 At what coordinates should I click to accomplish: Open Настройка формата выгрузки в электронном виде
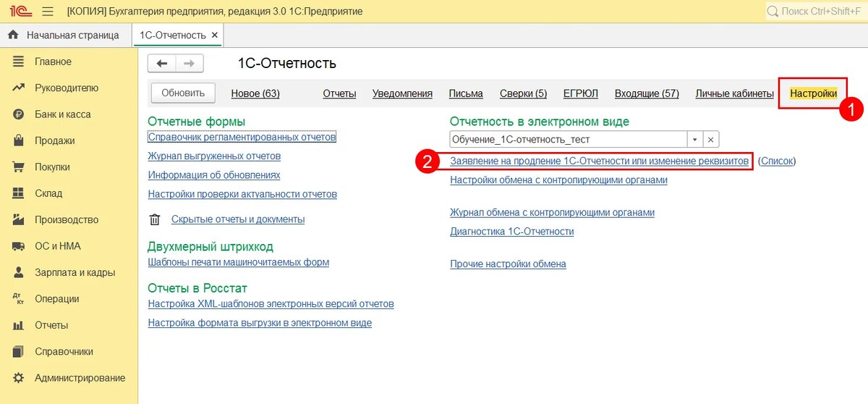260,323
